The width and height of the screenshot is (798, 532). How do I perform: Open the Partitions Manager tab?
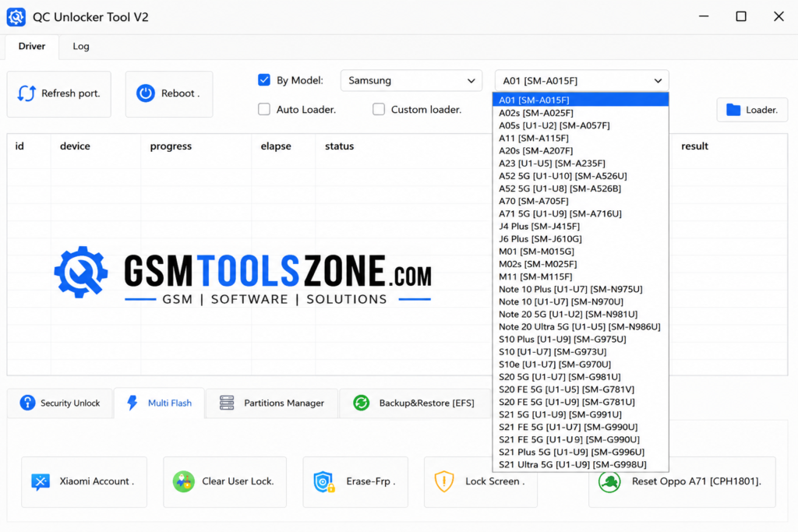[272, 403]
